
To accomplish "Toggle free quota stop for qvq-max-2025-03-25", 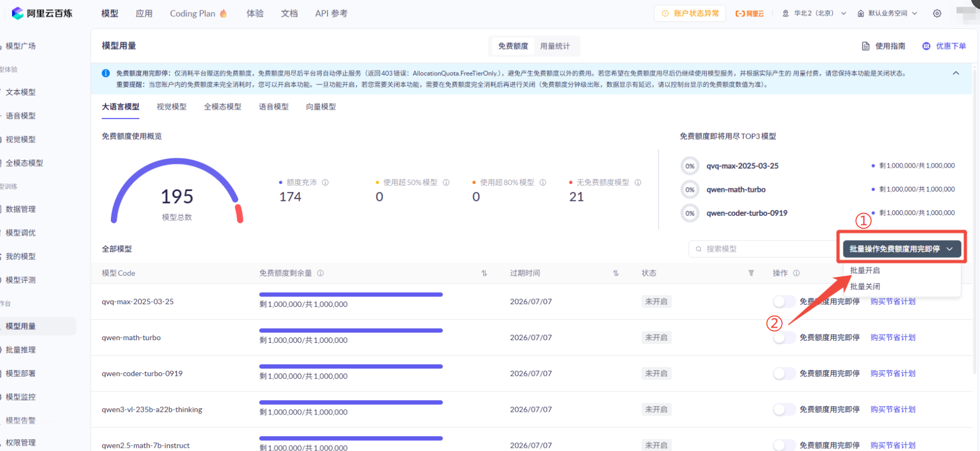I will (x=784, y=301).
